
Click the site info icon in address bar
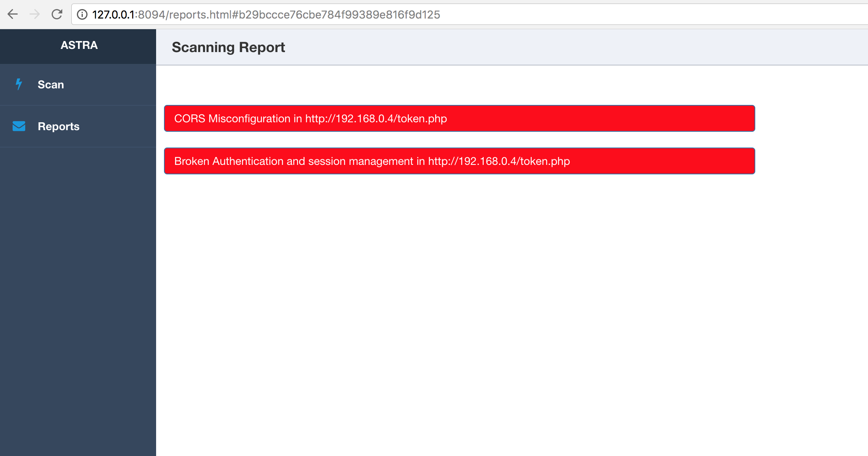[x=82, y=15]
